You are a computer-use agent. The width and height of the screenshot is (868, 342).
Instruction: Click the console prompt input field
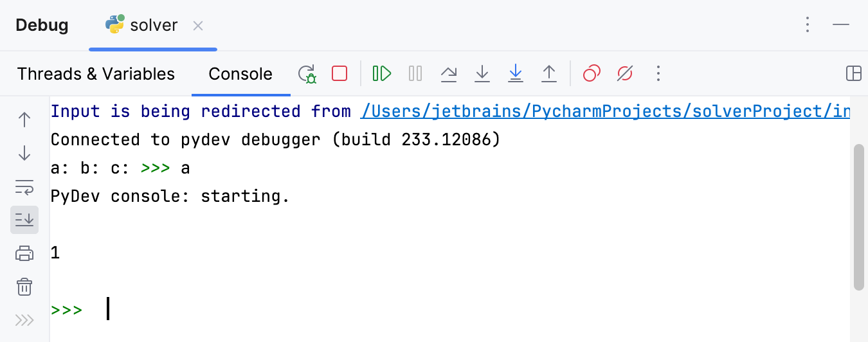(x=386, y=310)
